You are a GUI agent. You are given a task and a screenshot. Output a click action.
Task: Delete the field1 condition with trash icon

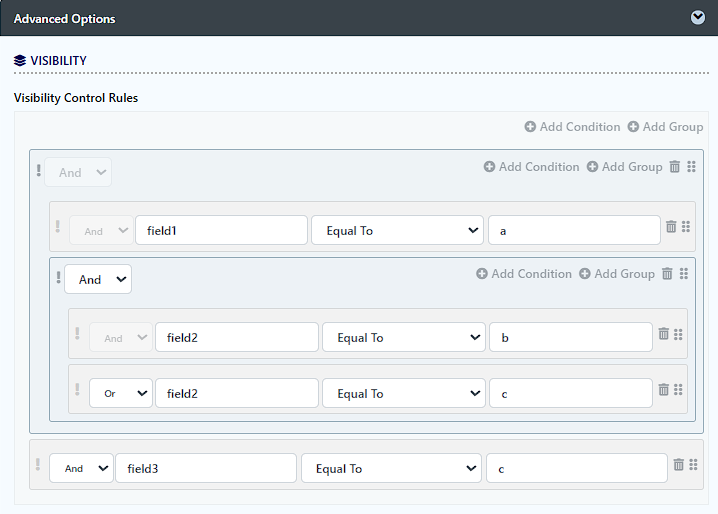coord(671,227)
